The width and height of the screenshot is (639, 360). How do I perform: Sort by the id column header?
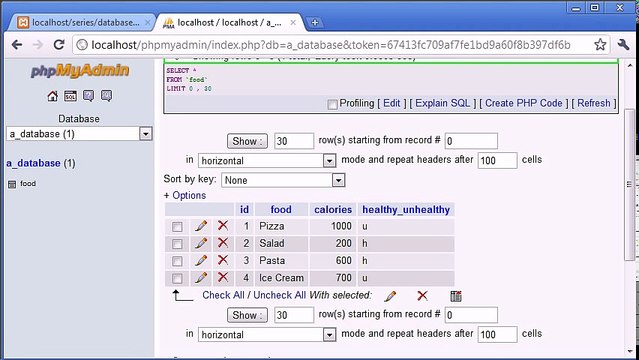[245, 210]
